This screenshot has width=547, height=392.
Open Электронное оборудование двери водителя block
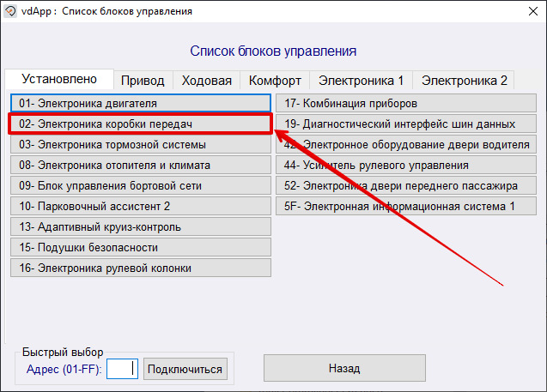(x=406, y=144)
